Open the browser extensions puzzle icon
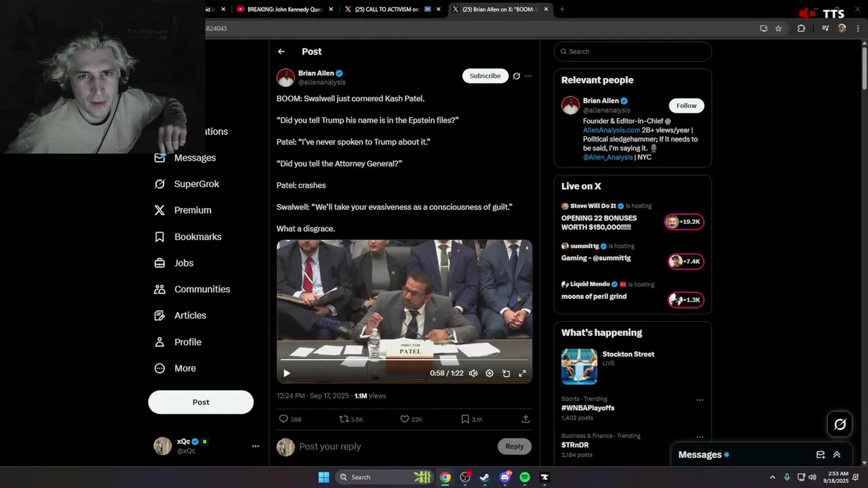 [x=801, y=28]
